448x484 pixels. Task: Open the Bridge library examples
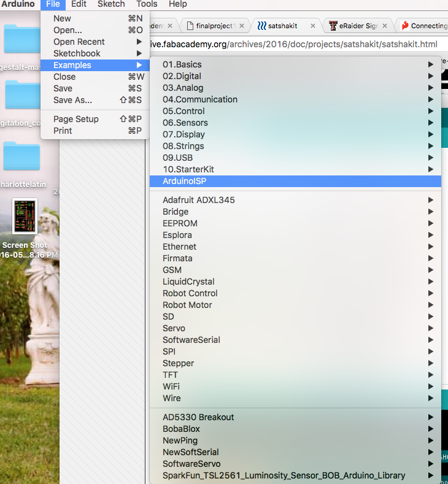coord(295,212)
